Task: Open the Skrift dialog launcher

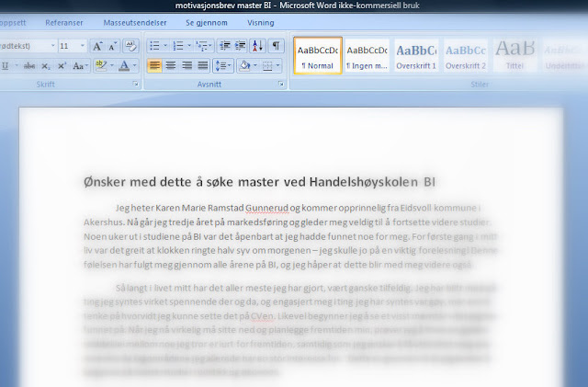Action: 135,84
